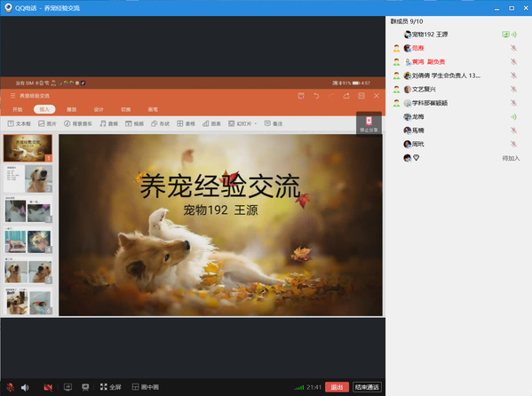Screen dimensions: 532x396
Task: Toggle the muted microphone in call toolbar
Action: pyautogui.click(x=10, y=387)
